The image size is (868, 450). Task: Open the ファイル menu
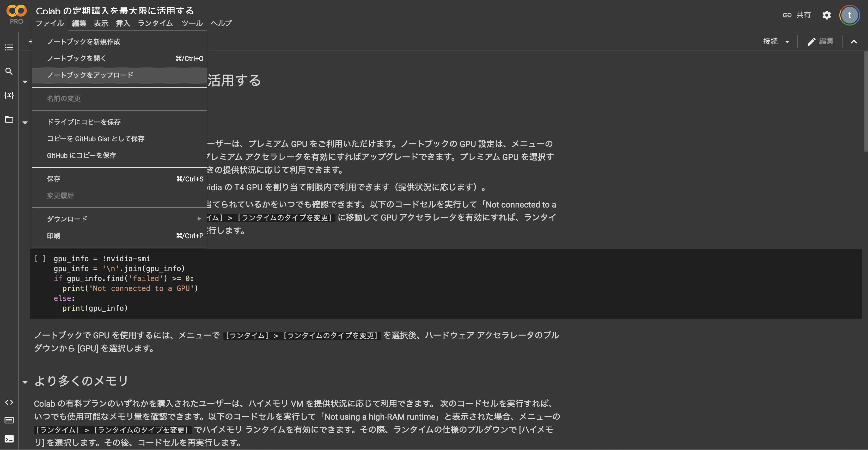[x=50, y=23]
